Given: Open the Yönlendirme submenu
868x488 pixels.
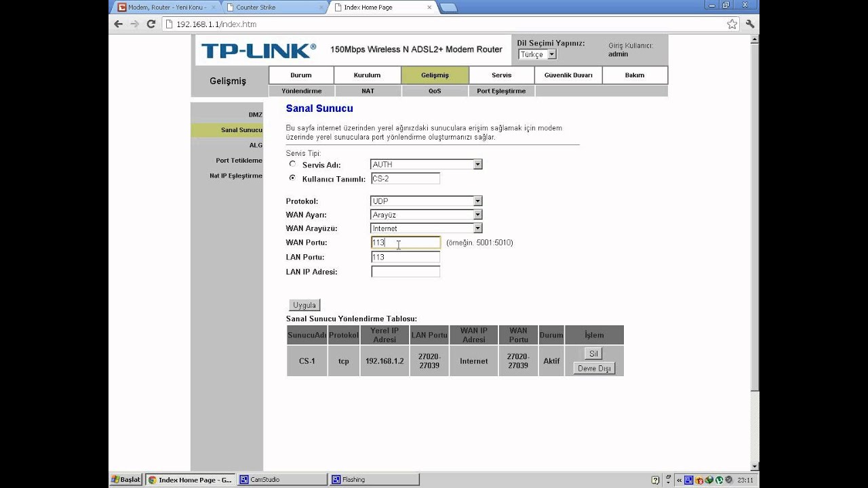Looking at the screenshot, I should pos(301,91).
